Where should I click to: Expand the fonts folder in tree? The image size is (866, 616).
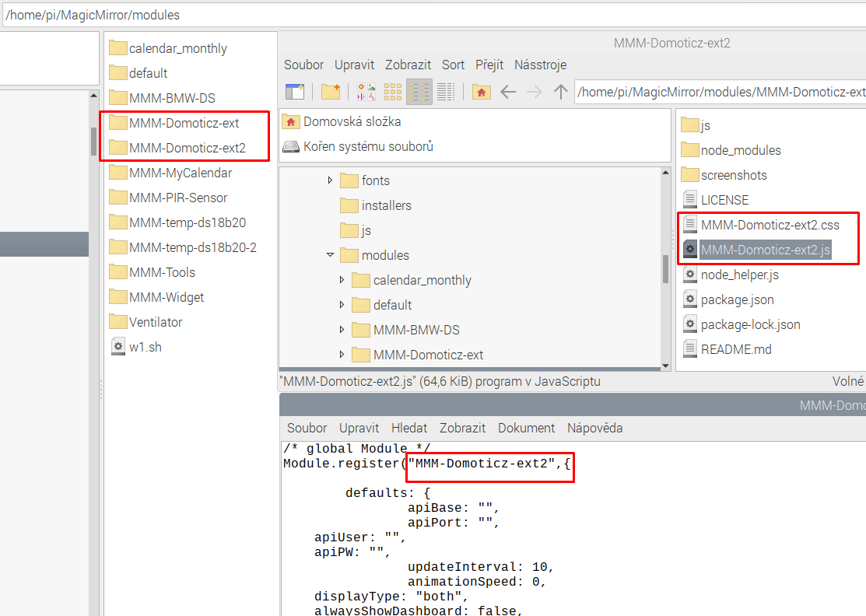click(330, 180)
